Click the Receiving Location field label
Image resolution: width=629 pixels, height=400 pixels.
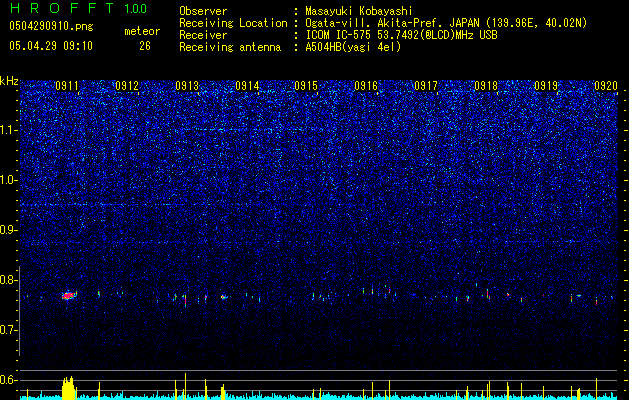[233, 23]
